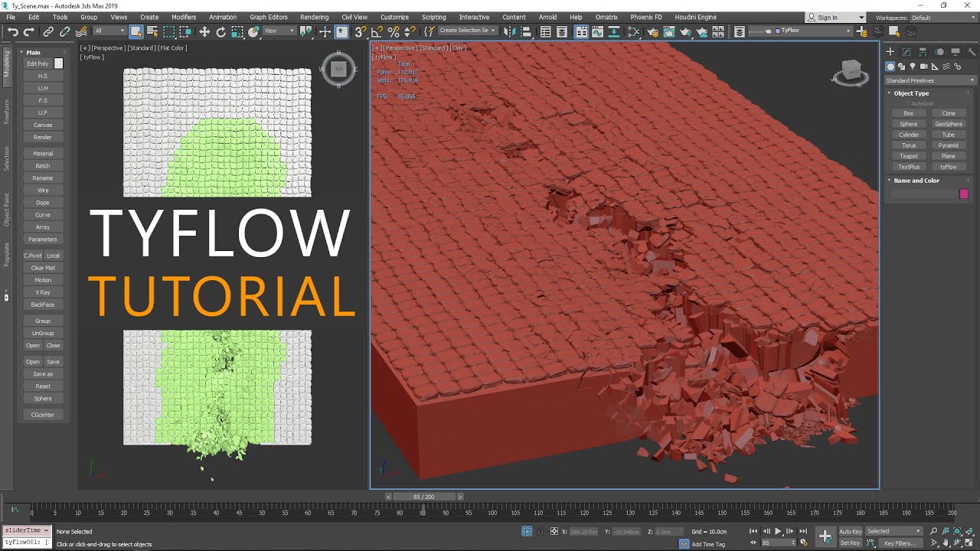Click the Edit Poly script button
The width and height of the screenshot is (980, 551).
pyautogui.click(x=38, y=64)
